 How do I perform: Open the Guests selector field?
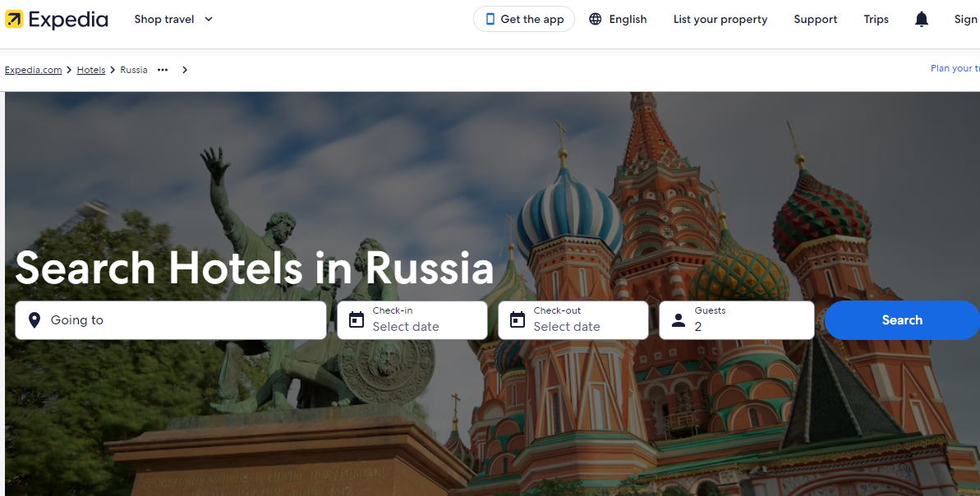[737, 320]
